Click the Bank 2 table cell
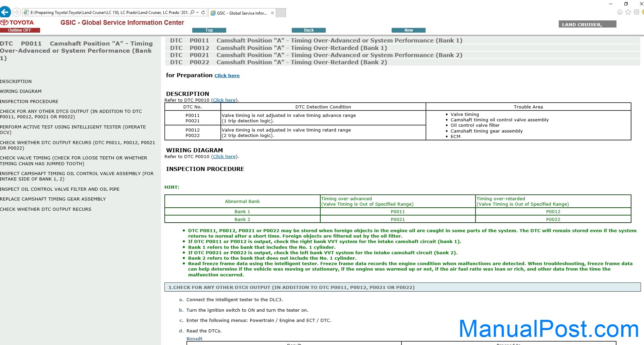Screen dimensions: 644x345 click(x=242, y=220)
